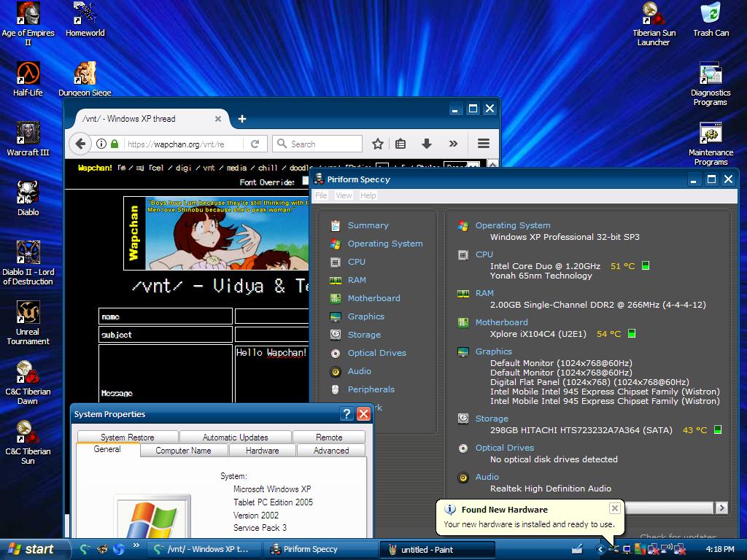Switch to the Hardware tab
The width and height of the screenshot is (747, 560).
click(262, 451)
